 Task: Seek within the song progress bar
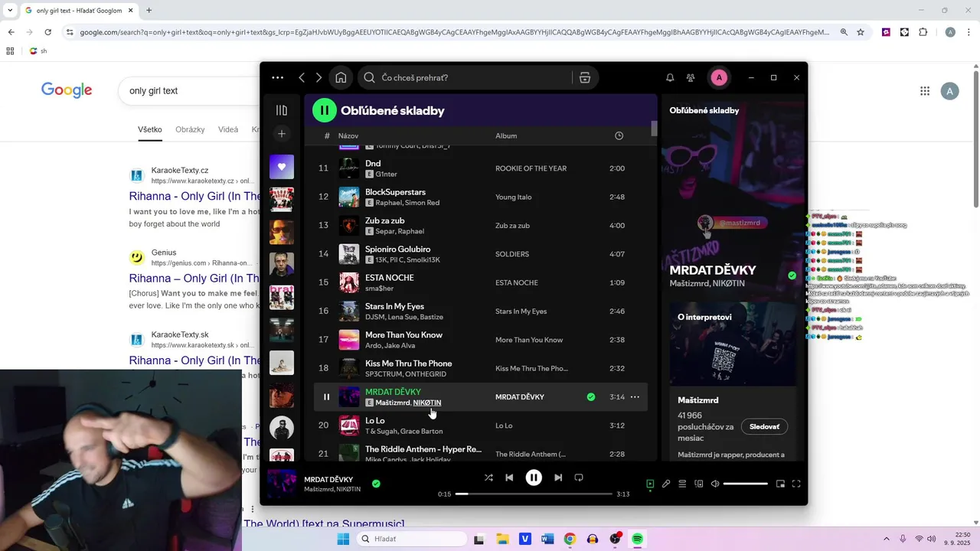coord(534,494)
